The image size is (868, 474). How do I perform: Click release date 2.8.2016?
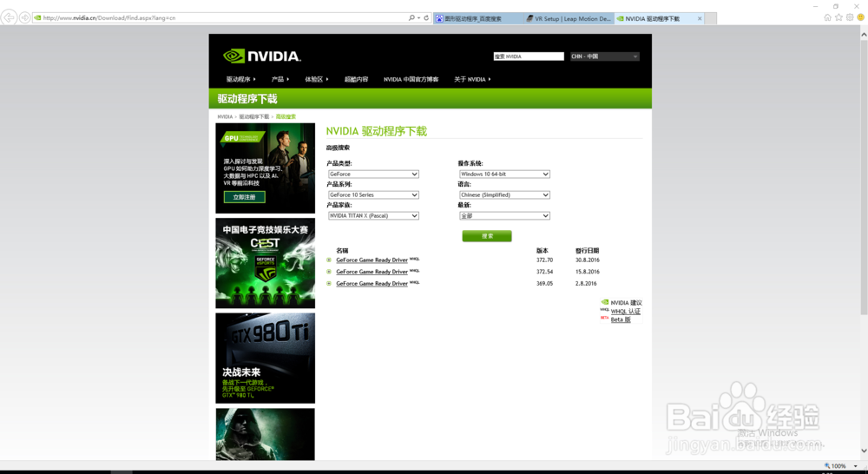(586, 283)
